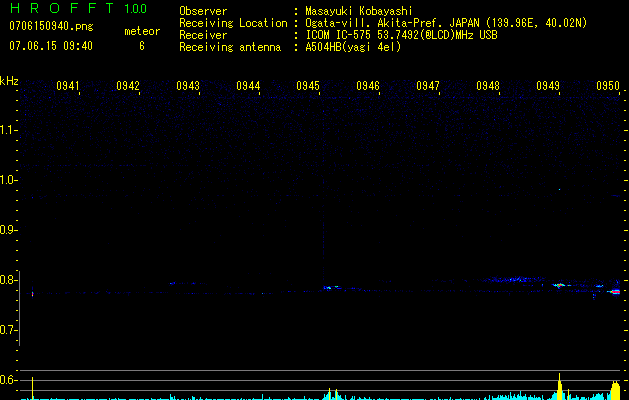Screen dimensions: 629x400
Task: Click the meteor count label
Action: (x=142, y=31)
